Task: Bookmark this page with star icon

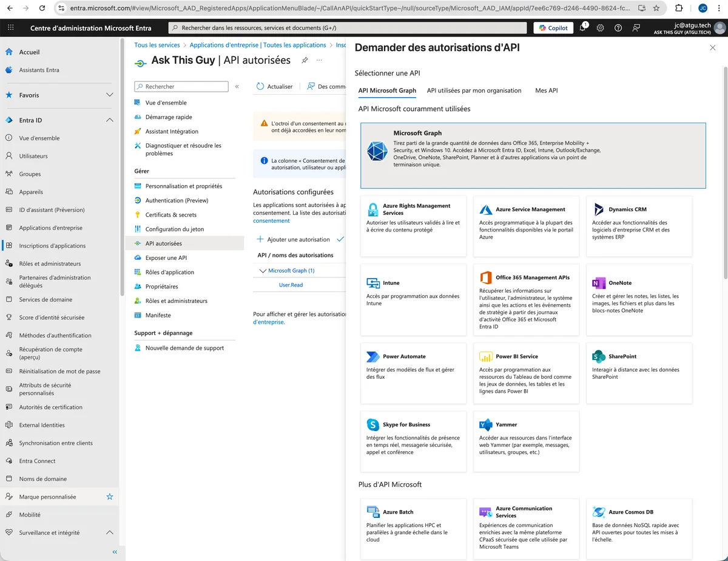Action: point(656,8)
